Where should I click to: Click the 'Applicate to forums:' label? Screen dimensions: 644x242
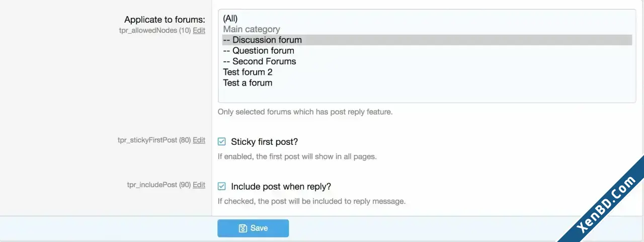coord(165,20)
